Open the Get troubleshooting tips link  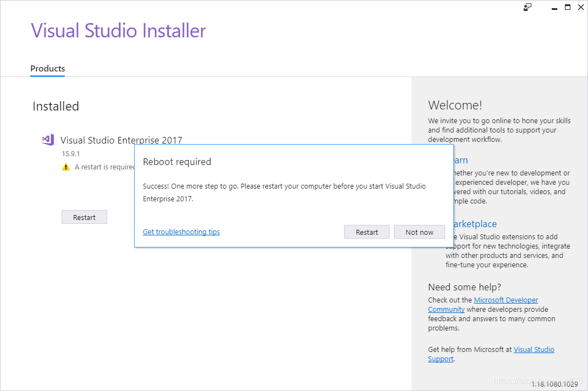181,232
